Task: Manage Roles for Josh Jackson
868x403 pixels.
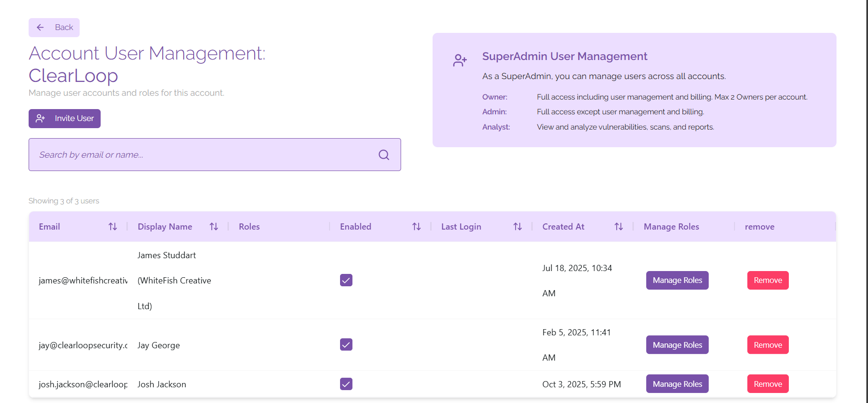Action: (x=677, y=384)
